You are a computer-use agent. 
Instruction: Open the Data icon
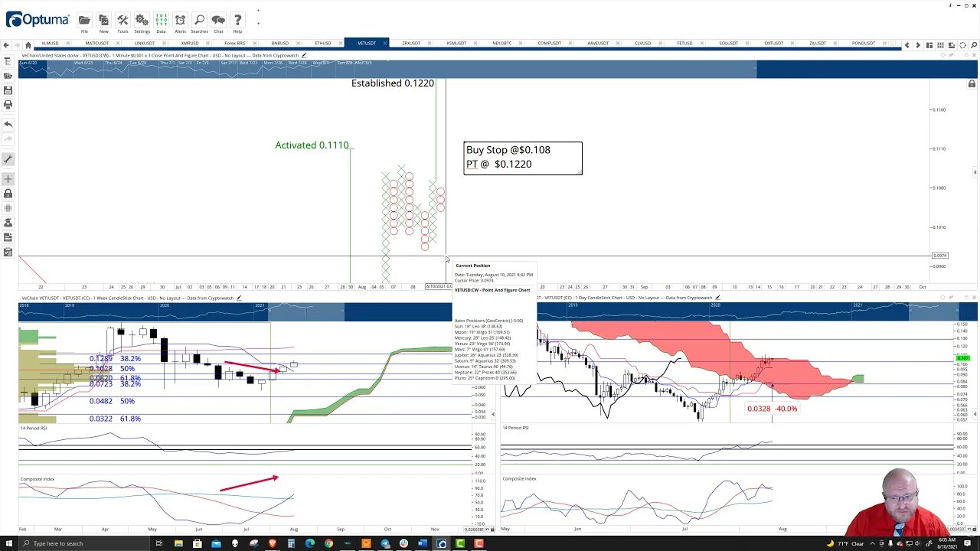[161, 22]
